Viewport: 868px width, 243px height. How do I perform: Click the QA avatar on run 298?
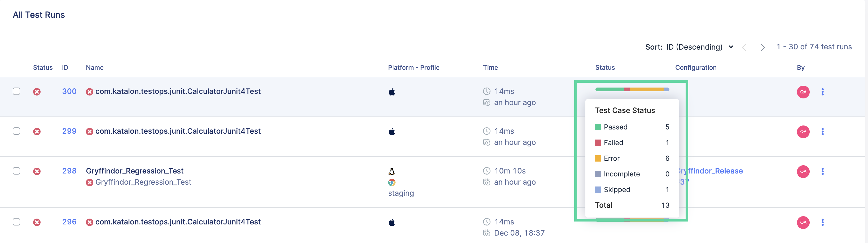coord(803,171)
